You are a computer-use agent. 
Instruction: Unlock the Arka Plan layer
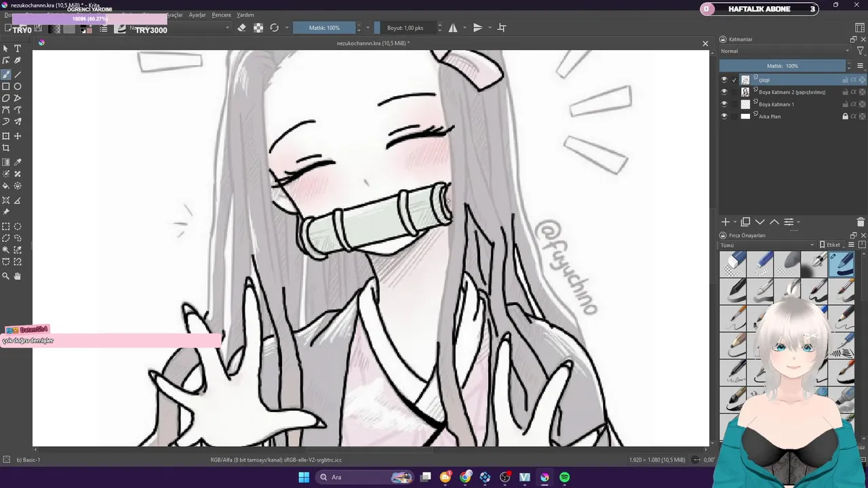[x=845, y=117]
